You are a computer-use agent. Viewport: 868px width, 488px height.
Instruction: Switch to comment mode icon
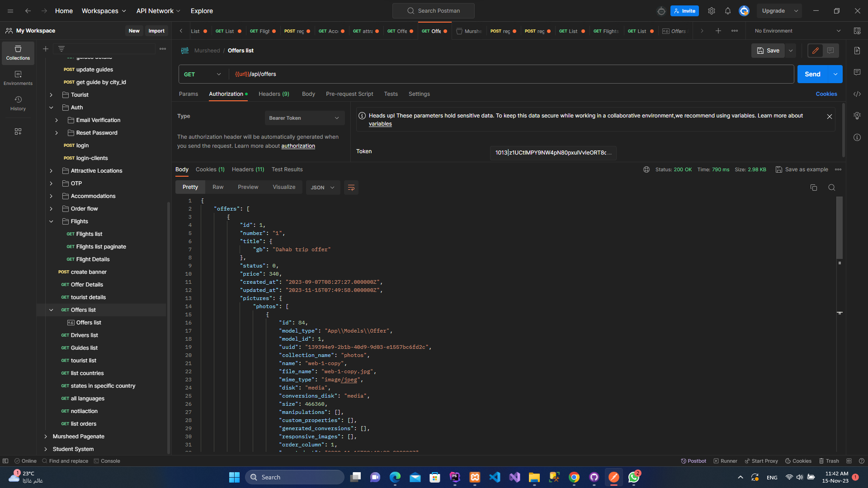click(x=830, y=51)
